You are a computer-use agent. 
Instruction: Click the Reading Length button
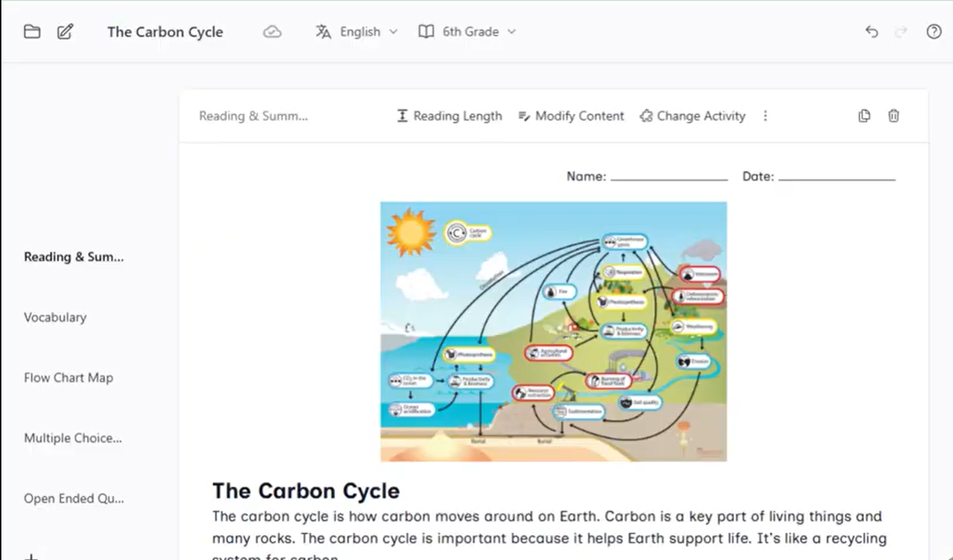[x=449, y=116]
